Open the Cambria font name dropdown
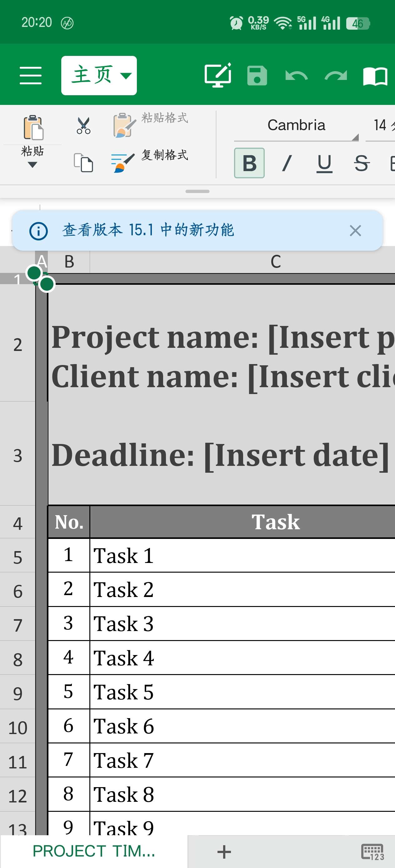 coord(296,127)
